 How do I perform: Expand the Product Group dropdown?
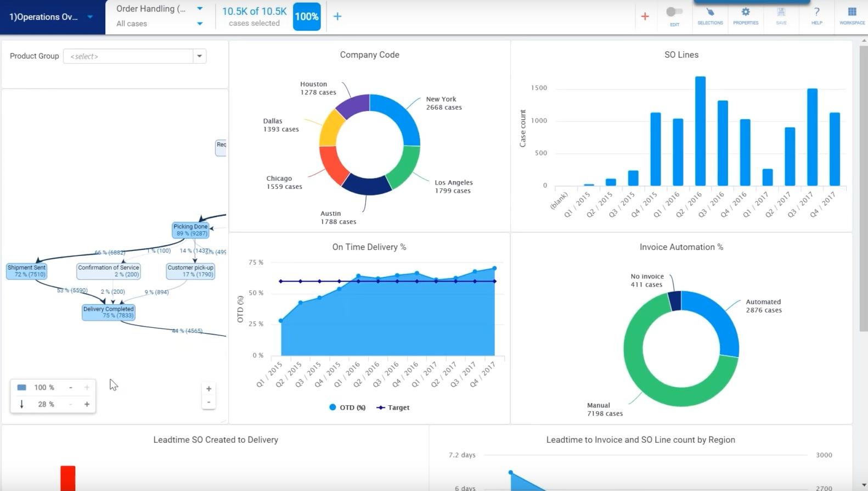(200, 56)
